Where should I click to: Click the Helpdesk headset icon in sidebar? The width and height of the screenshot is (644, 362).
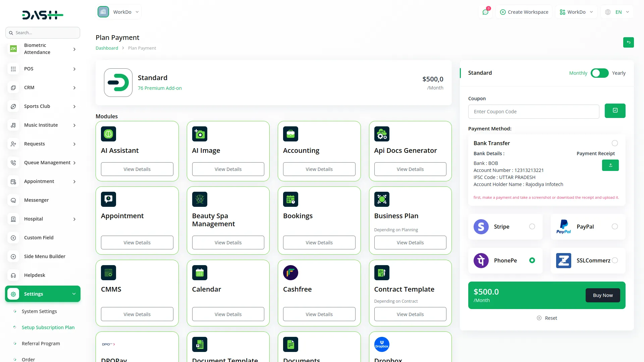[x=13, y=275]
